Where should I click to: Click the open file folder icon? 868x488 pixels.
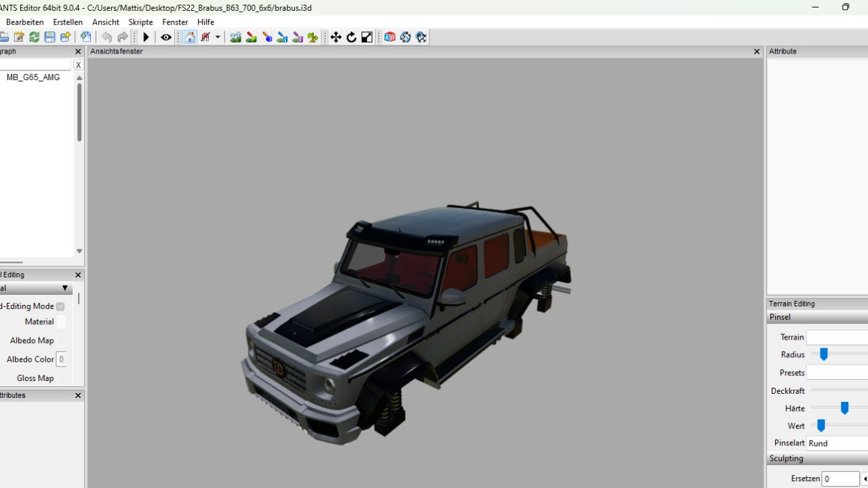(x=3, y=37)
